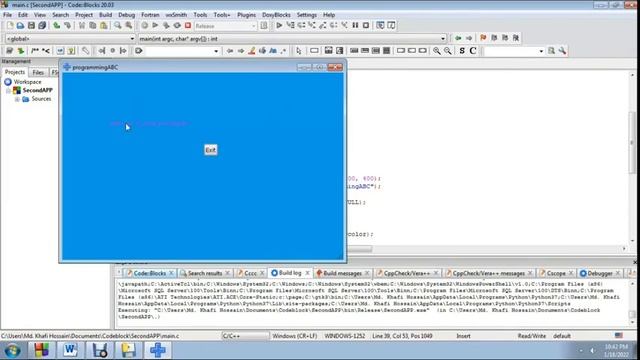Open the Debug menu

pos(127,15)
